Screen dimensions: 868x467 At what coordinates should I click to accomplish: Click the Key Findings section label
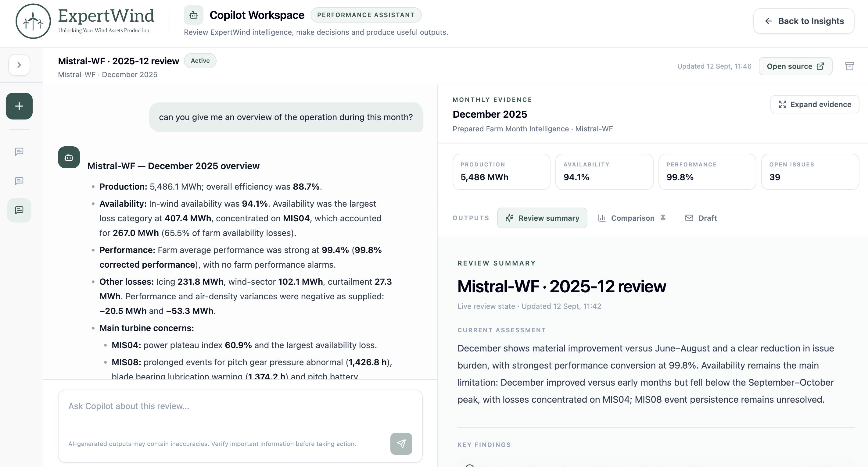tap(484, 445)
